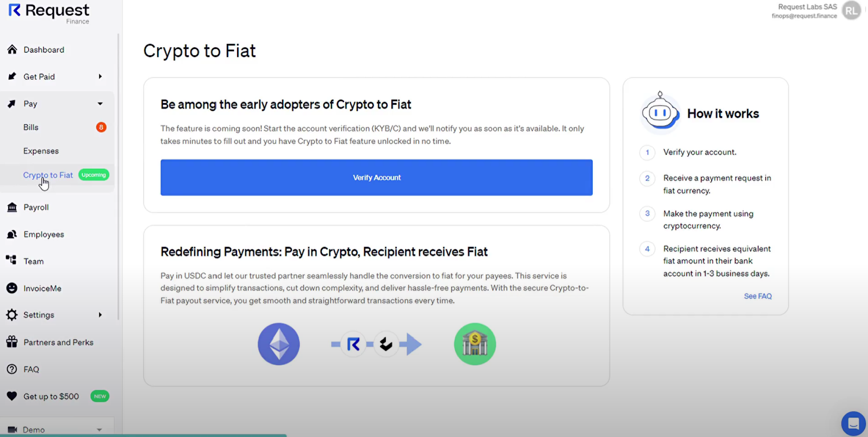Click the robot icon in How it works

point(660,112)
